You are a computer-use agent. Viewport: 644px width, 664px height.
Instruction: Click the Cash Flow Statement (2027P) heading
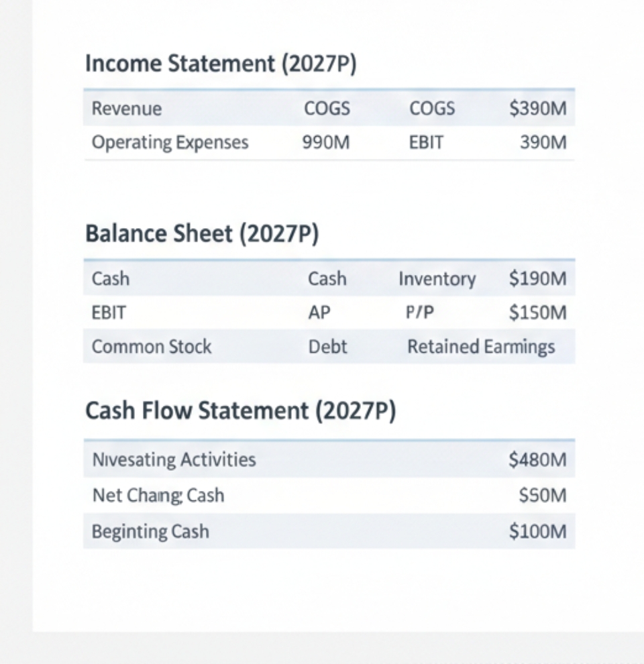240,411
